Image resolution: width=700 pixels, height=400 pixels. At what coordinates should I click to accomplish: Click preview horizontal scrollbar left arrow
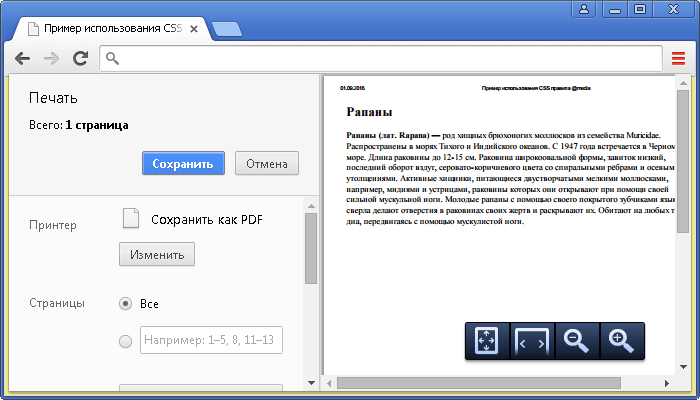tap(329, 383)
